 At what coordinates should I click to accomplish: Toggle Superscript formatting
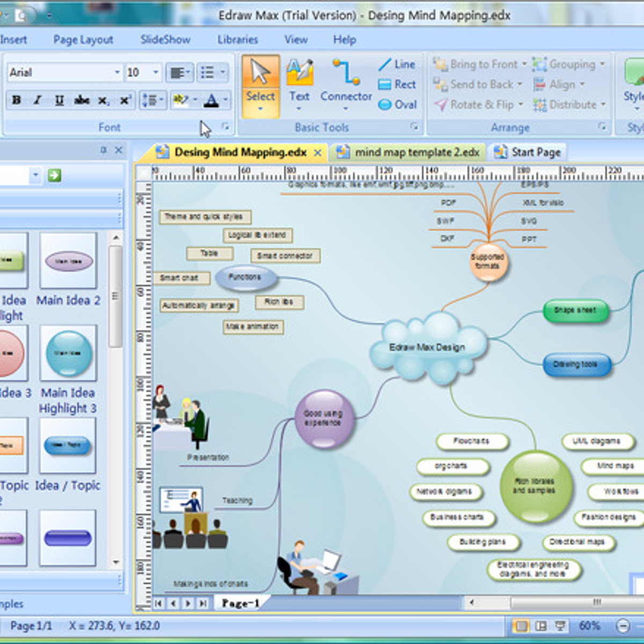(125, 100)
